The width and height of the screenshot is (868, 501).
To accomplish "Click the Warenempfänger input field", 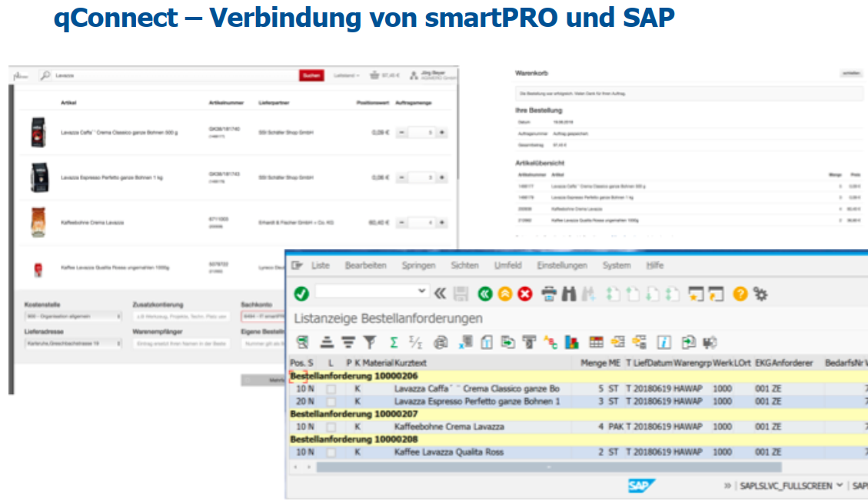I will coord(181,343).
